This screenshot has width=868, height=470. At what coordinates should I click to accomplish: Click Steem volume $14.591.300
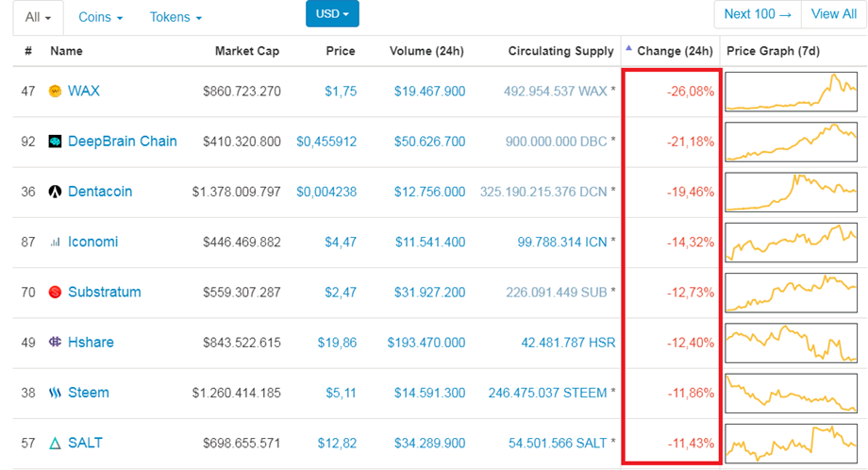(x=429, y=393)
